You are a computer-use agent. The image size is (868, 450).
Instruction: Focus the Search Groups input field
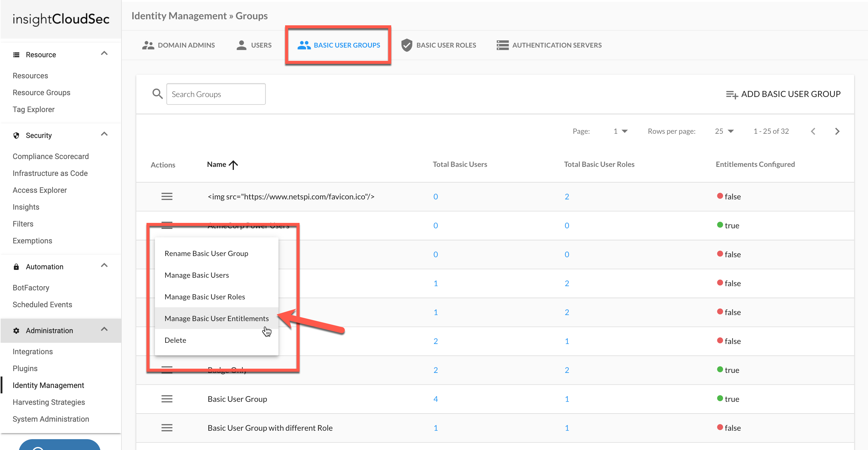pyautogui.click(x=216, y=94)
